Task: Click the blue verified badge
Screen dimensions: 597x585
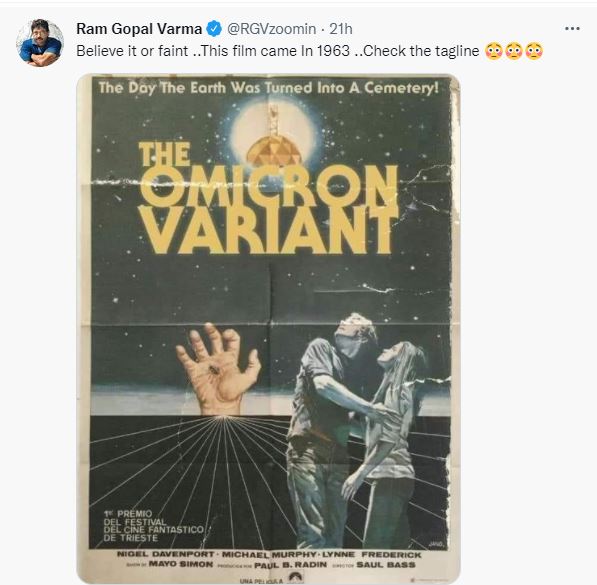Action: [x=214, y=29]
